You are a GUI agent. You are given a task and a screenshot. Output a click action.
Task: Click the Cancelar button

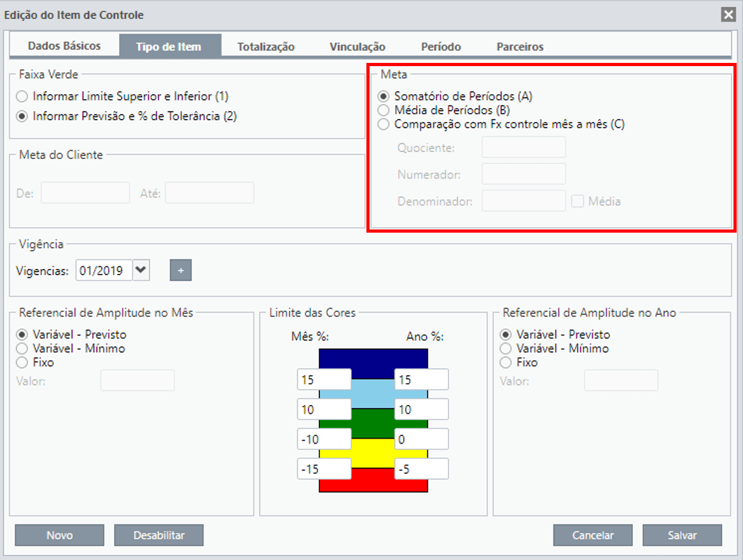click(593, 535)
